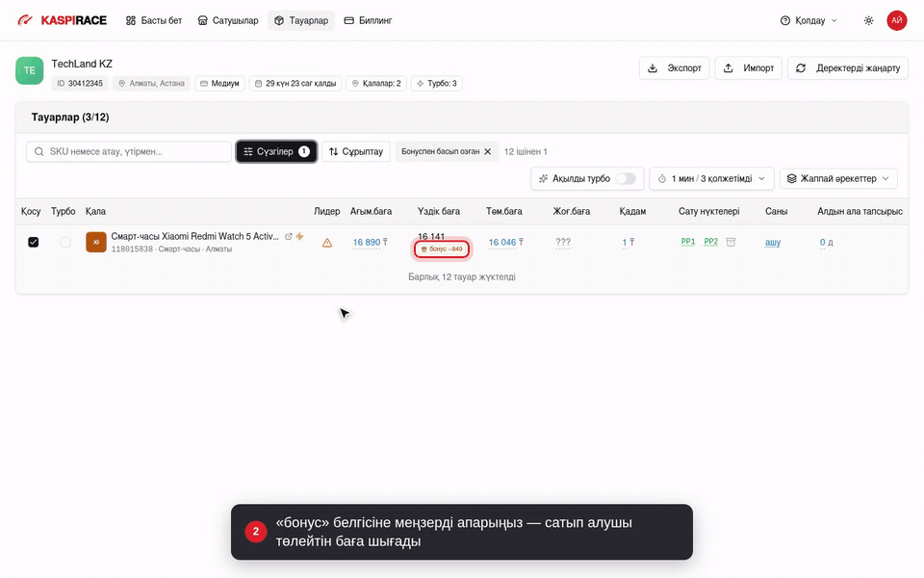The width and height of the screenshot is (924, 578).
Task: Refresh data with Деректерді жаңарту
Action: tap(847, 67)
